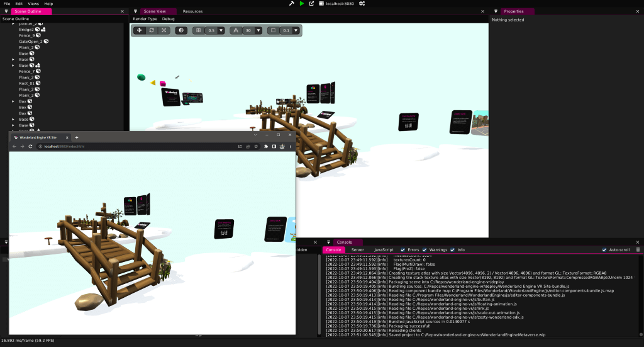Screen dimensions: 644x347
Task: Toggle the Warnings filter checkbox
Action: coord(425,250)
